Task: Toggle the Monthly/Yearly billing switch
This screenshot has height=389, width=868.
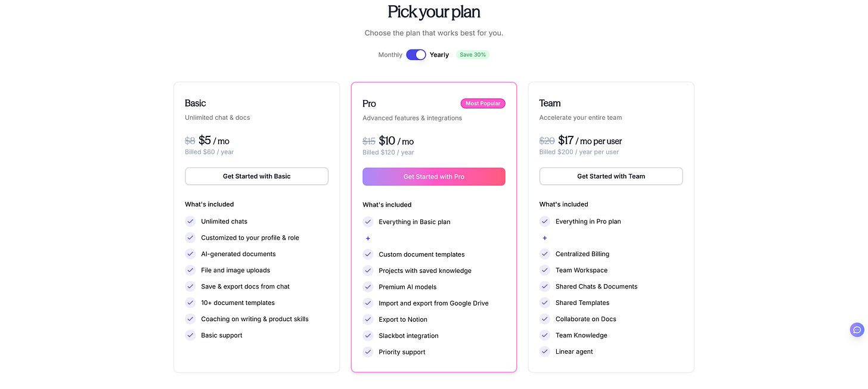Action: 416,55
